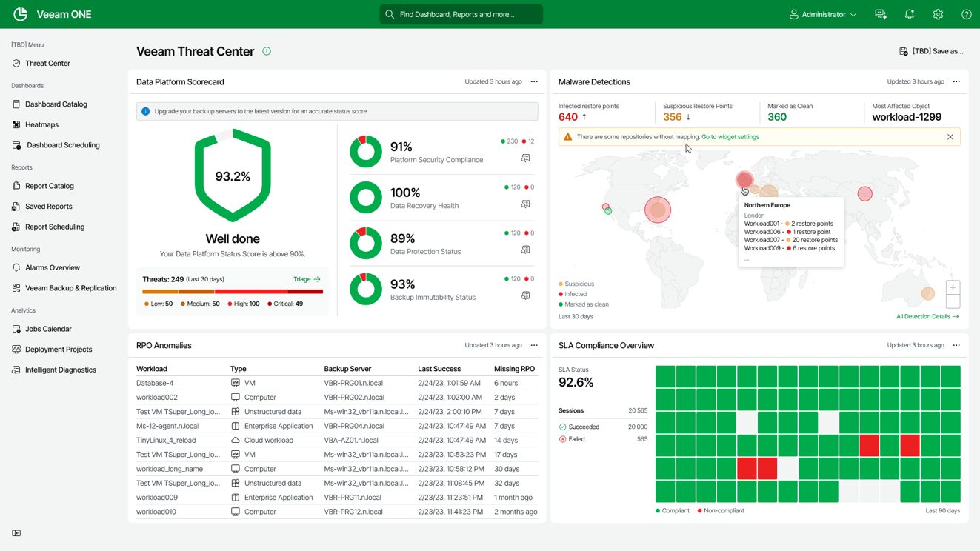This screenshot has height=551, width=980.
Task: Open the settings gear icon
Action: [x=938, y=14]
